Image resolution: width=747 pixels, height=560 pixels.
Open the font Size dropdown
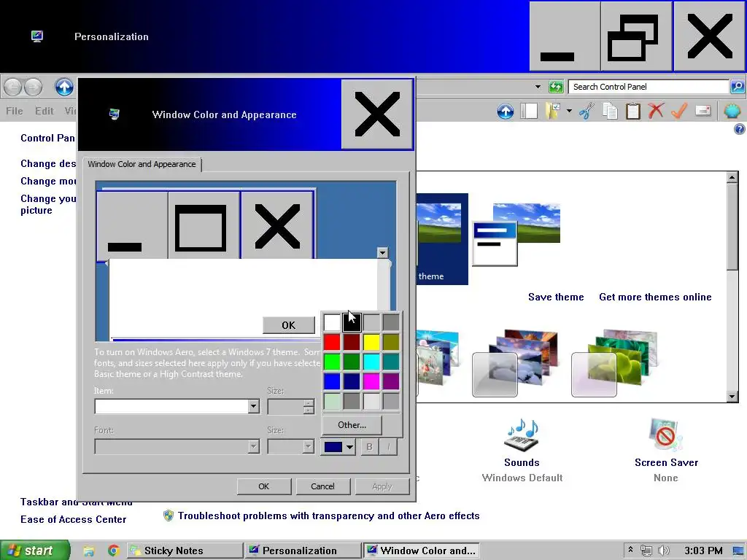[309, 446]
